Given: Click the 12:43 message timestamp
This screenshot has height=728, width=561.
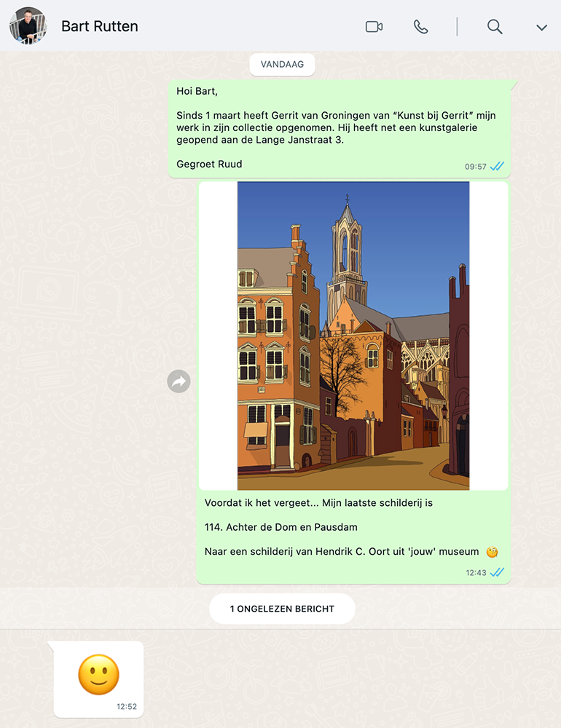Looking at the screenshot, I should pyautogui.click(x=476, y=572).
